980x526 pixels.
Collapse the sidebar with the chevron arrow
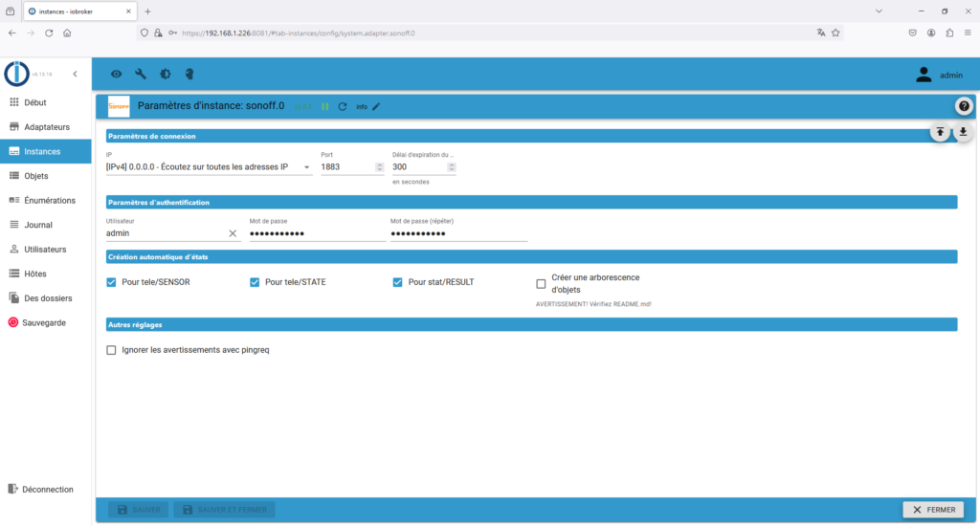point(75,74)
